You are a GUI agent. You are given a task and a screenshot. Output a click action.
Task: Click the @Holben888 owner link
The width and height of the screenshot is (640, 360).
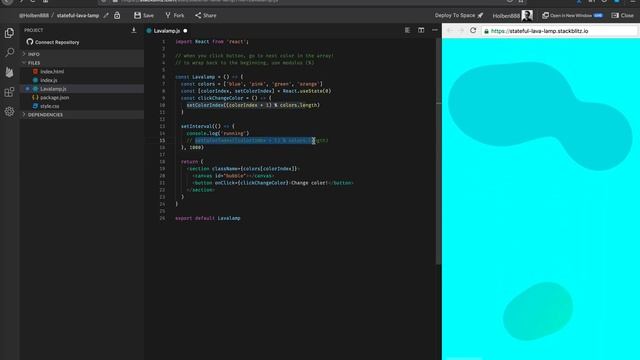tap(34, 16)
